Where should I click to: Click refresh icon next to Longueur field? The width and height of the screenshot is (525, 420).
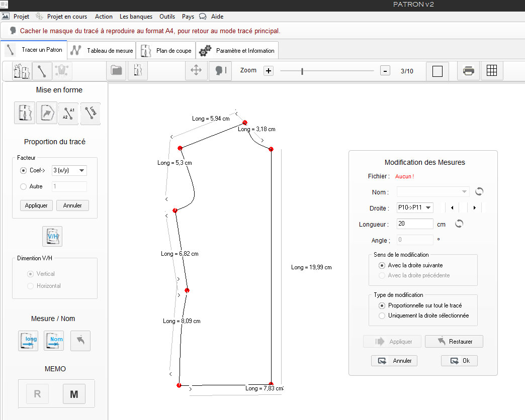click(459, 224)
